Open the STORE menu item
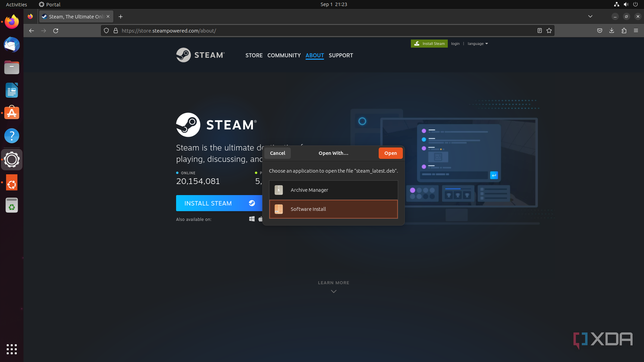Screen dimensions: 644x362 254,55
